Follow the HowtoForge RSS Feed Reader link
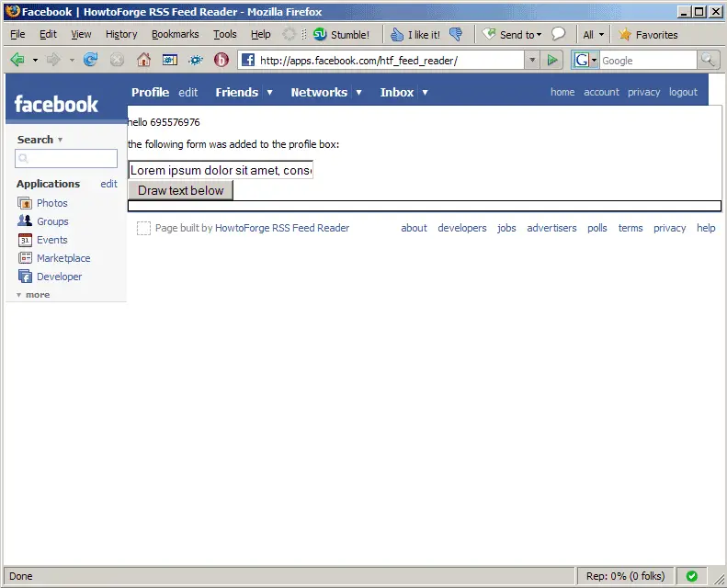Image resolution: width=727 pixels, height=588 pixels. (x=281, y=228)
